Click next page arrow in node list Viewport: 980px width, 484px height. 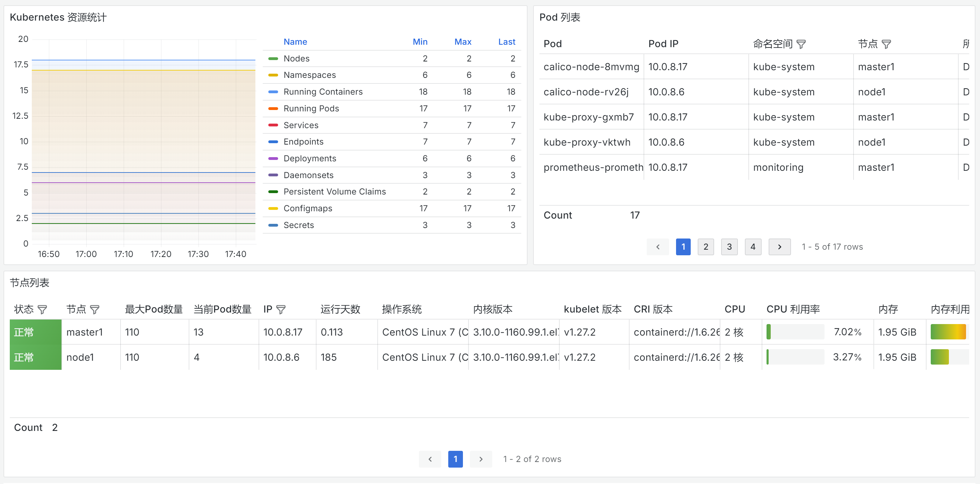tap(480, 459)
